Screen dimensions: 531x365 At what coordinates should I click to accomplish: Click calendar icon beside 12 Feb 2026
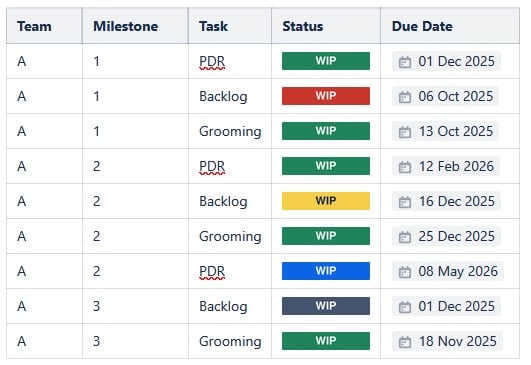coord(405,167)
